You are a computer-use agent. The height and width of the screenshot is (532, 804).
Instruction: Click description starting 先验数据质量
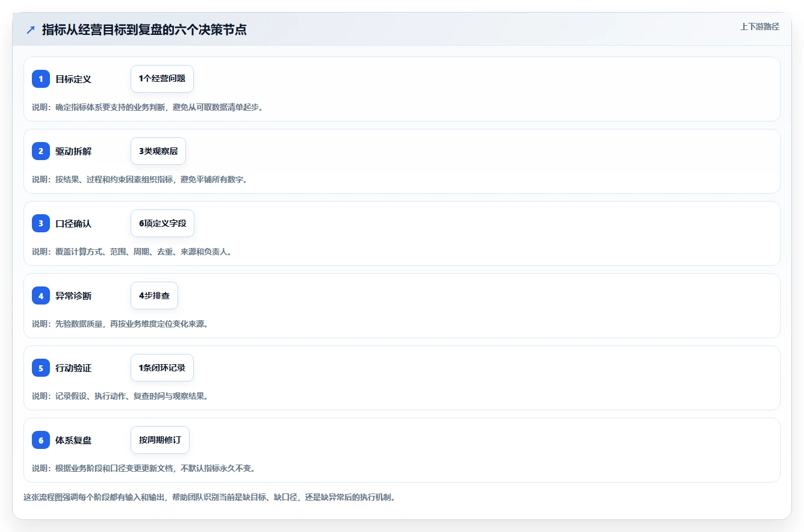pyautogui.click(x=120, y=324)
